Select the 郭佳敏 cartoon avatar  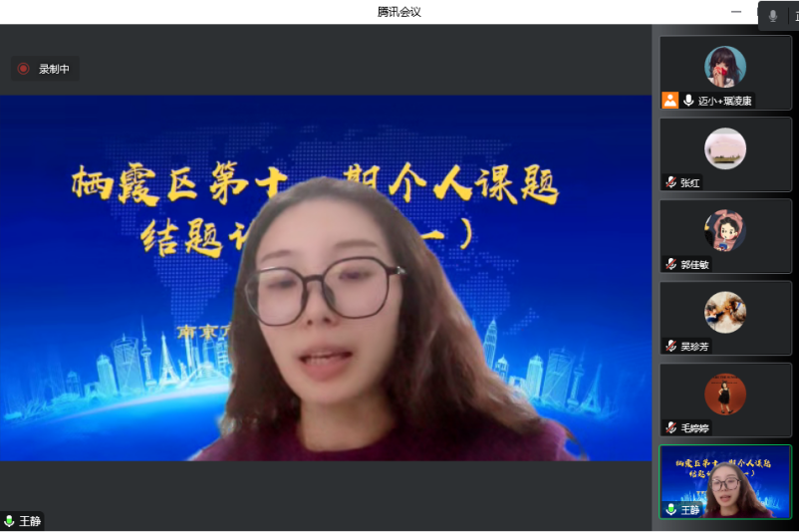(725, 230)
